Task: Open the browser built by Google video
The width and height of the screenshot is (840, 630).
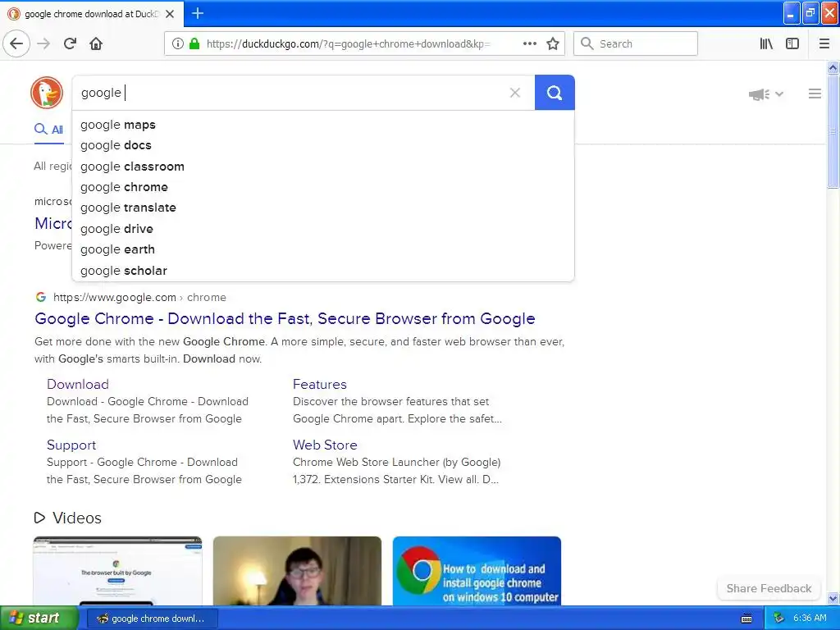Action: 117,571
